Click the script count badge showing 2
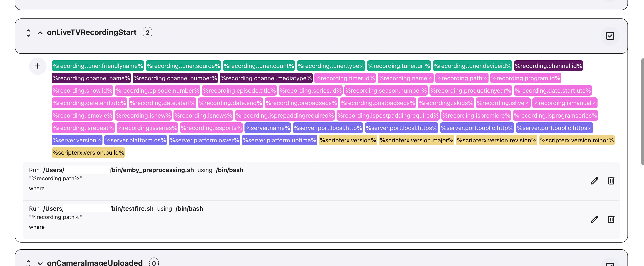 point(147,33)
